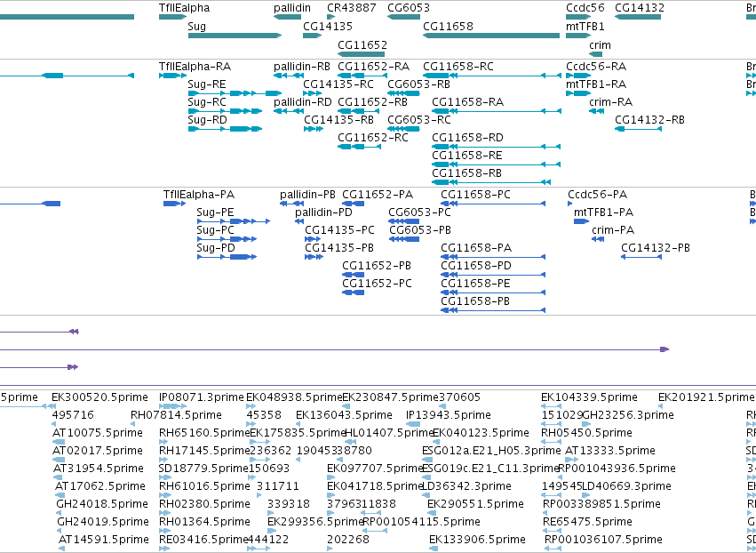The image size is (756, 553).
Task: Select the TfIIEalpha gene label
Action: coord(184,8)
